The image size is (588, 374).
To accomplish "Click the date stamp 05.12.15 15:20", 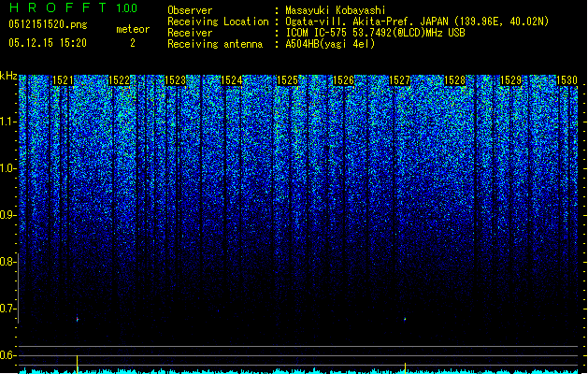I will (x=48, y=43).
